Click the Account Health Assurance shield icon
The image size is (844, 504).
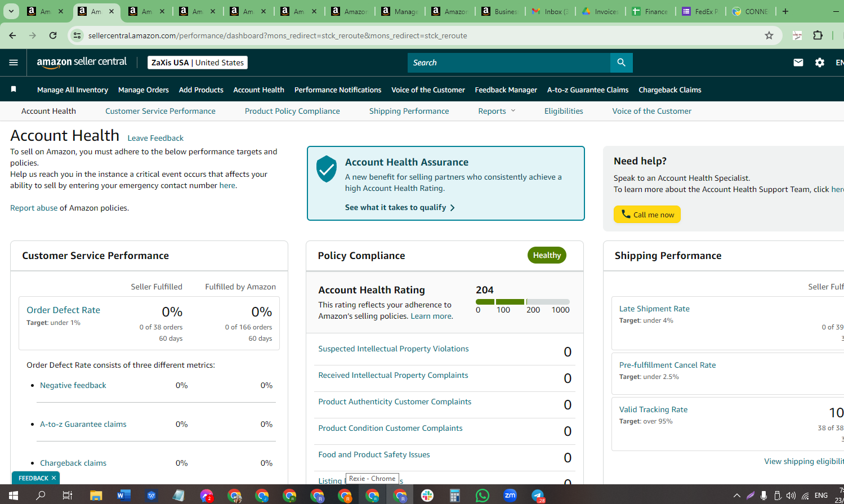(327, 169)
